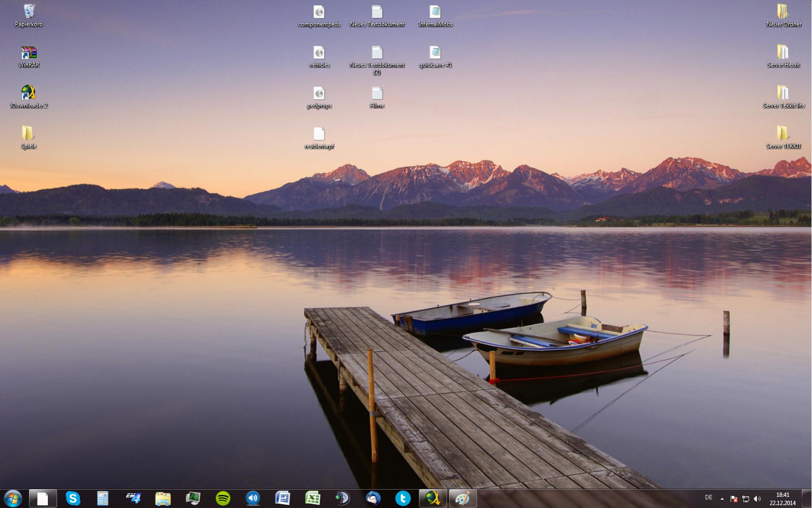Click the volume speaker tray icon
The width and height of the screenshot is (812, 508).
pos(757,499)
